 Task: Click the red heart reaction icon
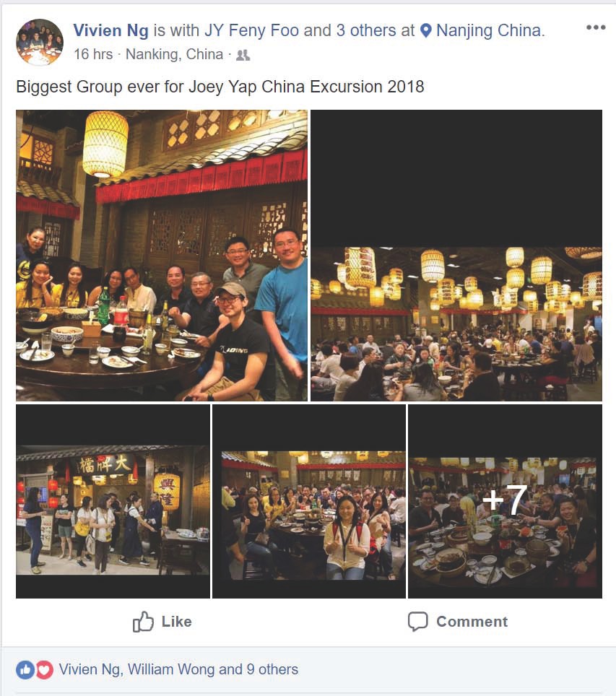click(44, 670)
